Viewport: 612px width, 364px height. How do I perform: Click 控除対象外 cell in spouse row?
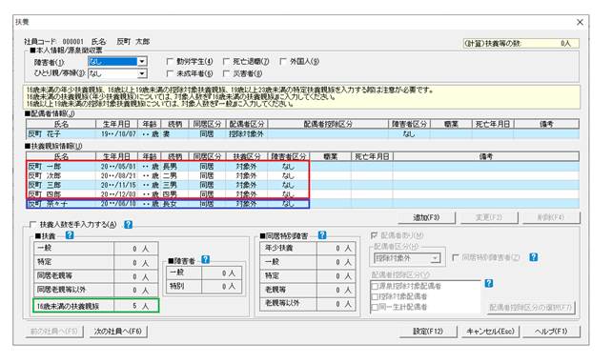tap(246, 133)
